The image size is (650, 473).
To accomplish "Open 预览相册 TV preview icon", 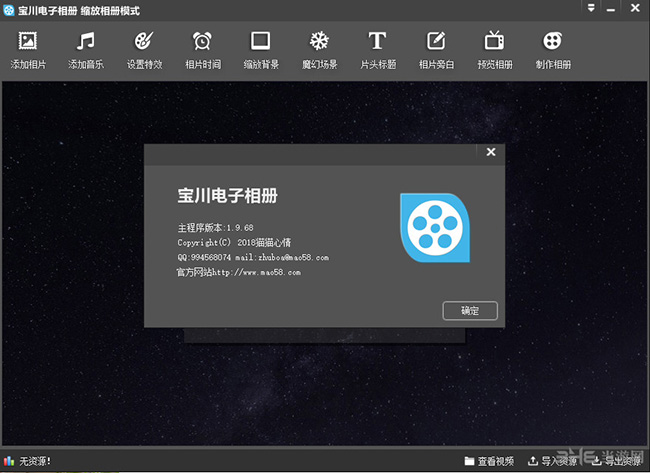I will pos(494,42).
